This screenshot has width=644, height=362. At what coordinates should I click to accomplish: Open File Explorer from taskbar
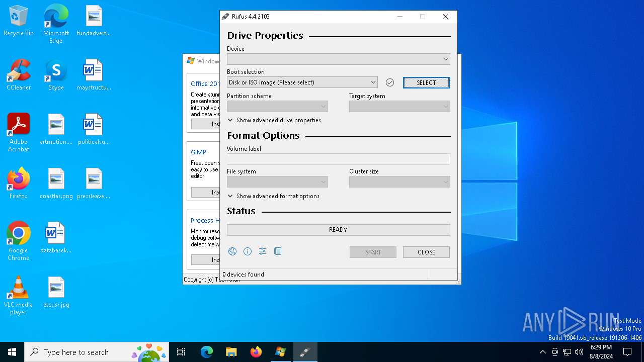[231, 352]
